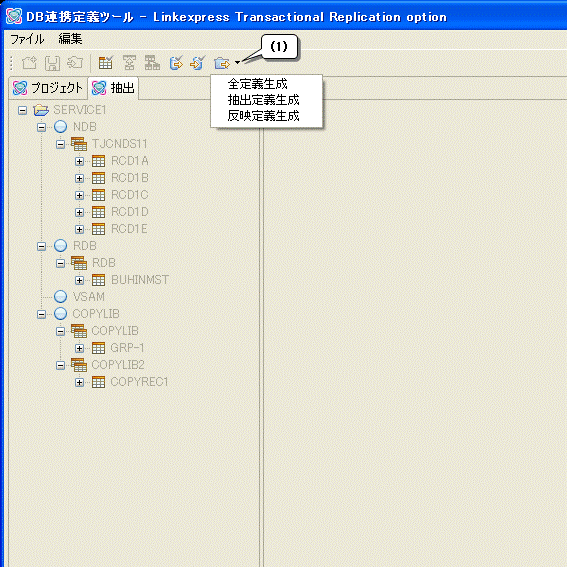Click the definition generation folder icon
Image resolution: width=567 pixels, height=567 pixels.
tap(222, 63)
